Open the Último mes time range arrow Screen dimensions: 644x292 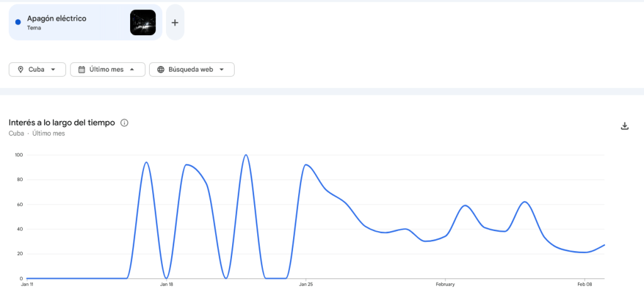tap(132, 70)
